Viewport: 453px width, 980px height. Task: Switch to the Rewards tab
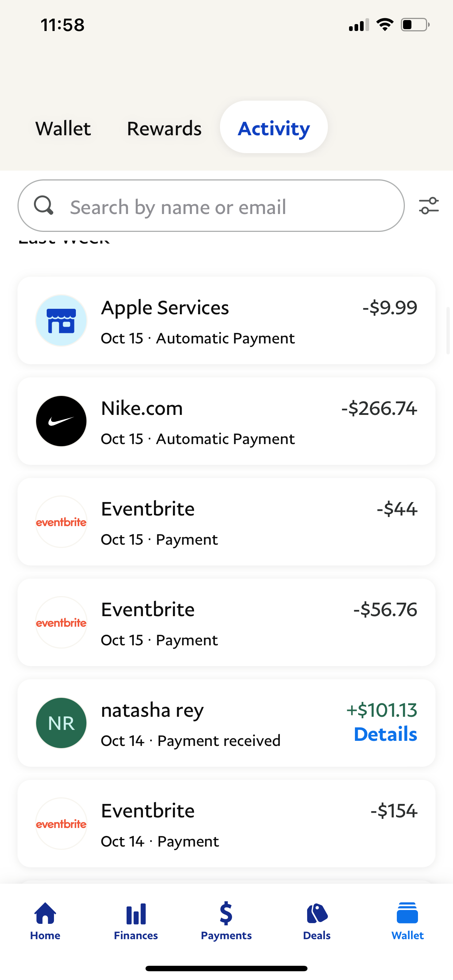tap(164, 128)
